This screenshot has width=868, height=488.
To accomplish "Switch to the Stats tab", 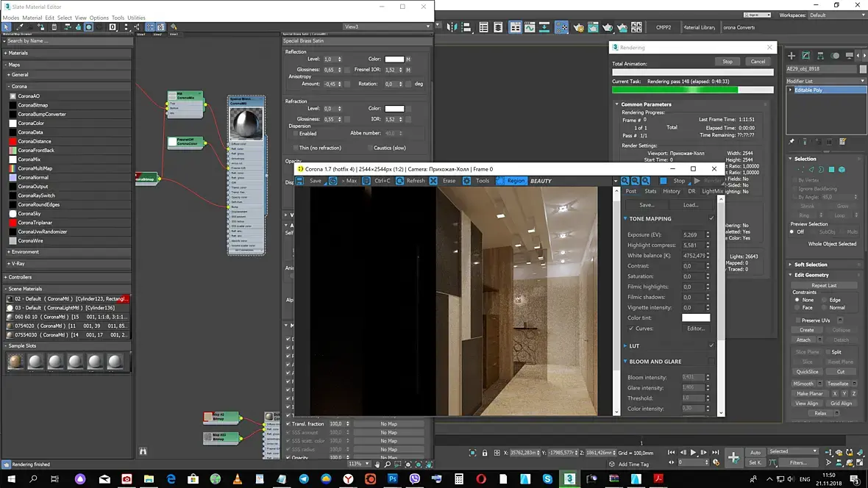I will pos(650,191).
